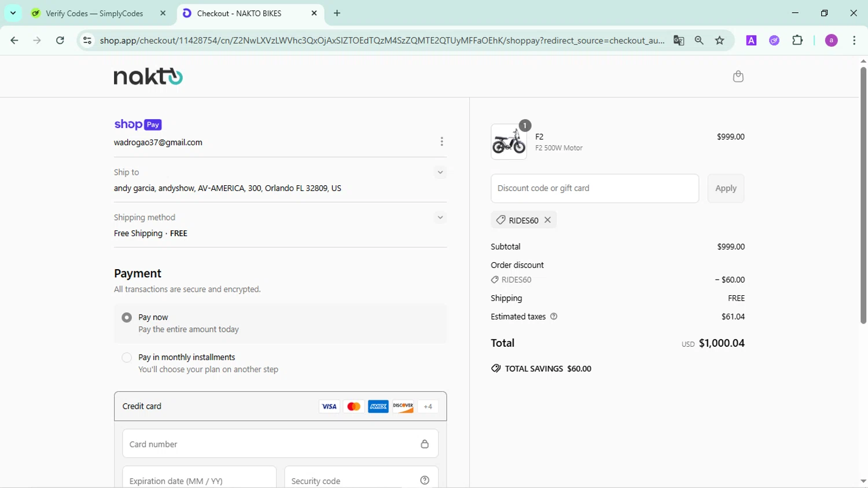Click the Apply discount button
This screenshot has height=488, width=868.
tap(726, 188)
